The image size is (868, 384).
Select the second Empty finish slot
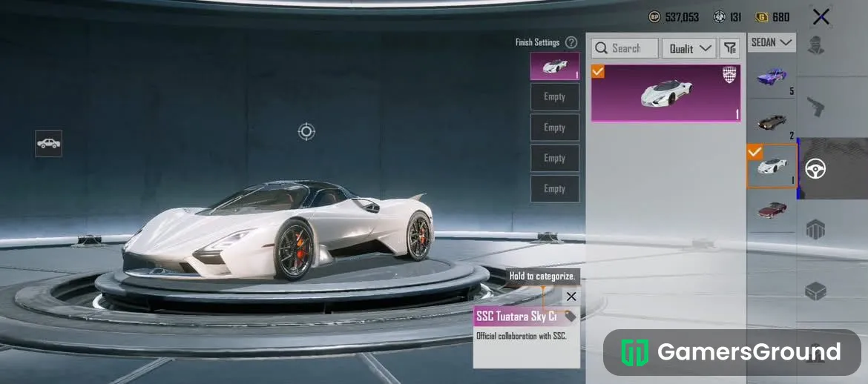[x=555, y=128]
